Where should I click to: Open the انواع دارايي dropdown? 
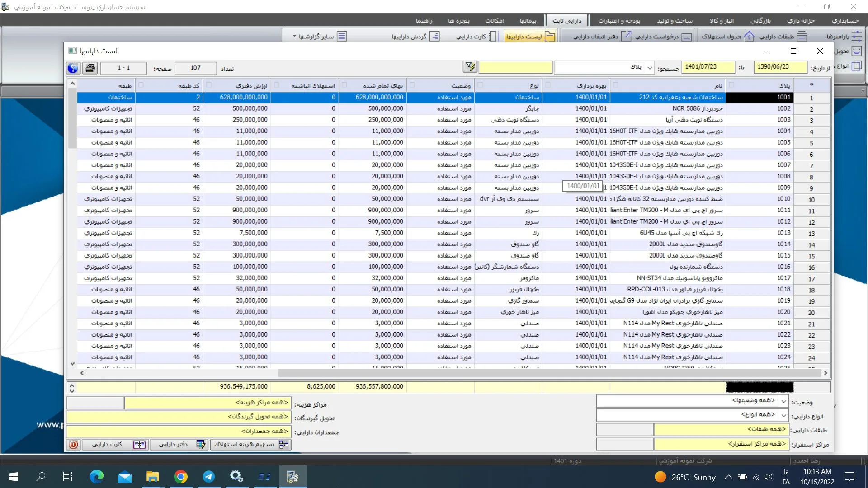click(x=783, y=415)
